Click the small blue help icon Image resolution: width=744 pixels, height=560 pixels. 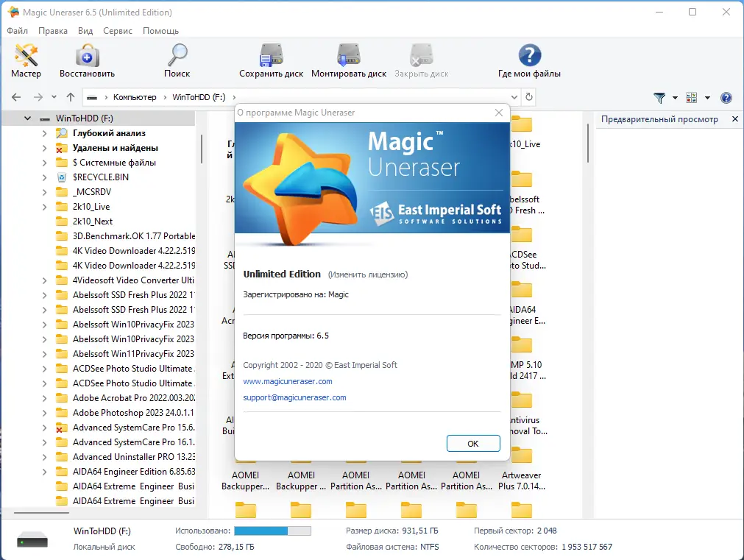point(726,98)
